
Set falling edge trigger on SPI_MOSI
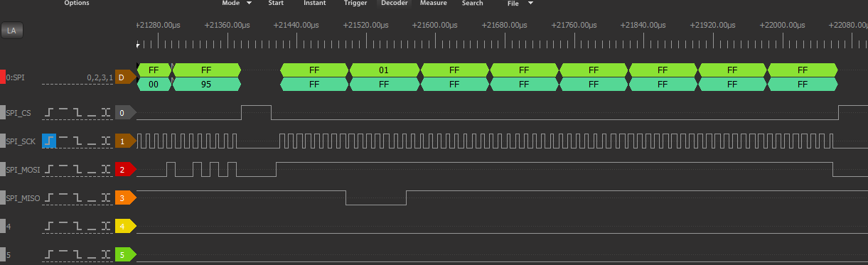[77, 170]
